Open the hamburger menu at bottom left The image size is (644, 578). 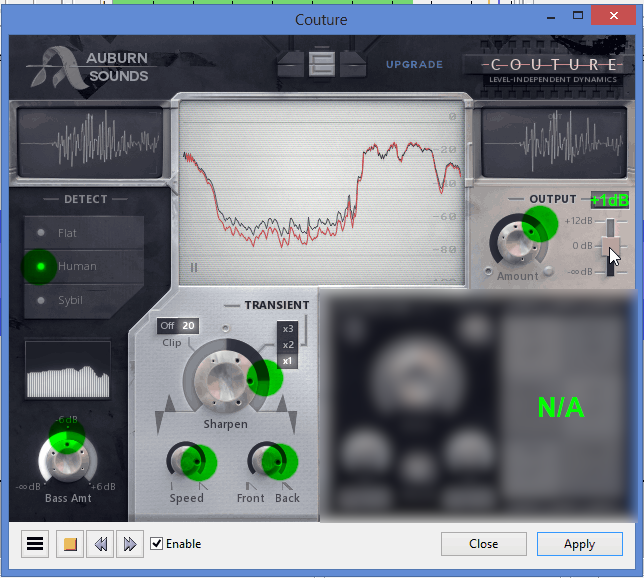pos(35,544)
